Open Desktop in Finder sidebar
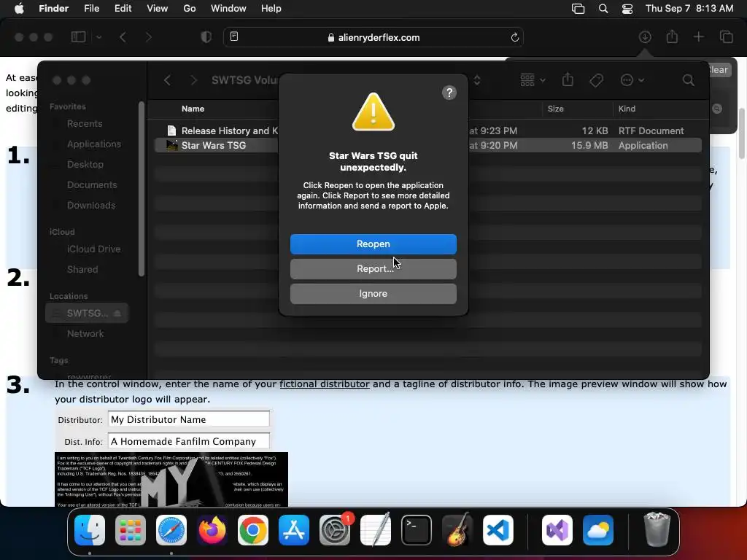 tap(85, 164)
